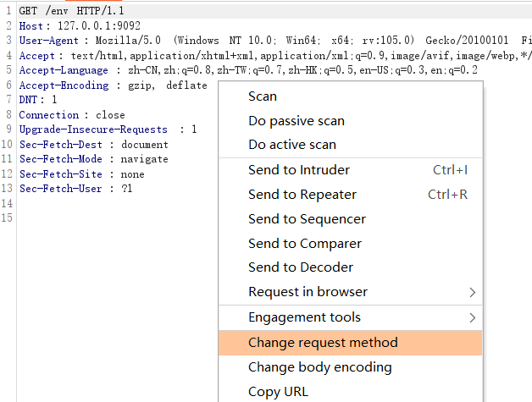532x402 pixels.
Task: Click the Gecko/20100101 text
Action: [x=467, y=41]
